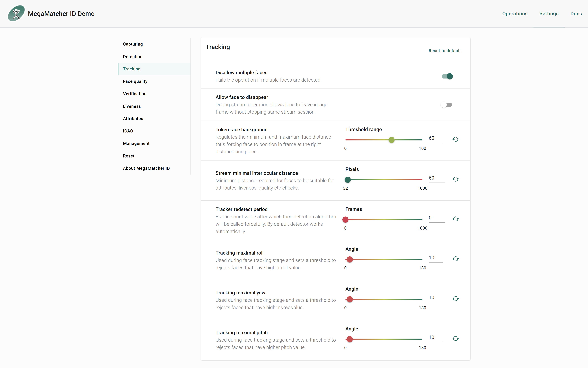The image size is (588, 368).
Task: Reset Tracking maximal pitch value
Action: [456, 339]
